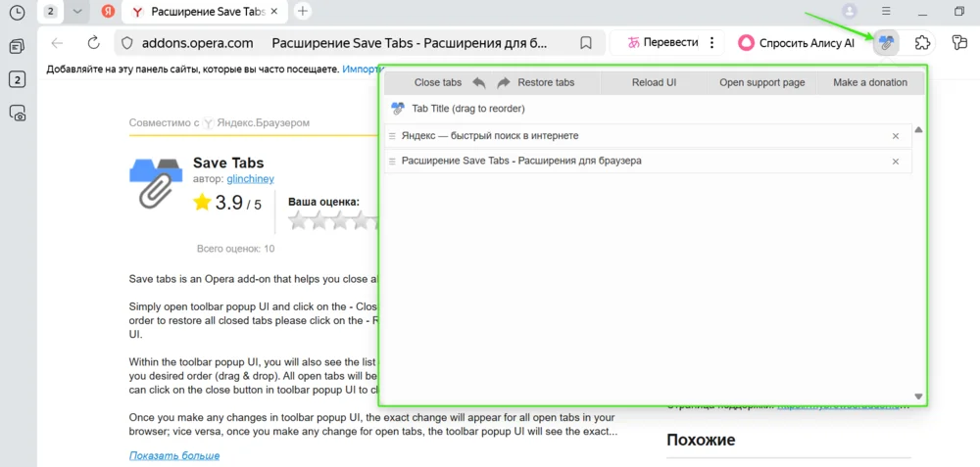
Task: Click the sidebar screenshot camera icon
Action: tap(18, 113)
